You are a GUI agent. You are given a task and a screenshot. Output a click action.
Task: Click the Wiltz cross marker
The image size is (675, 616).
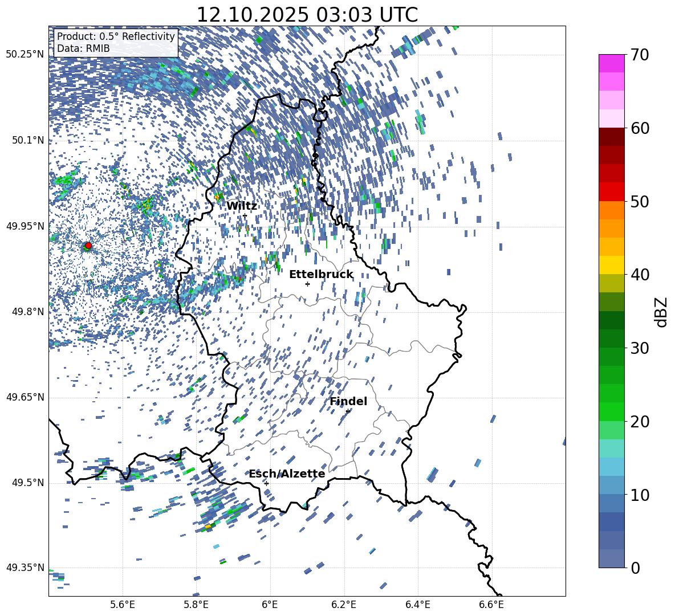(245, 215)
